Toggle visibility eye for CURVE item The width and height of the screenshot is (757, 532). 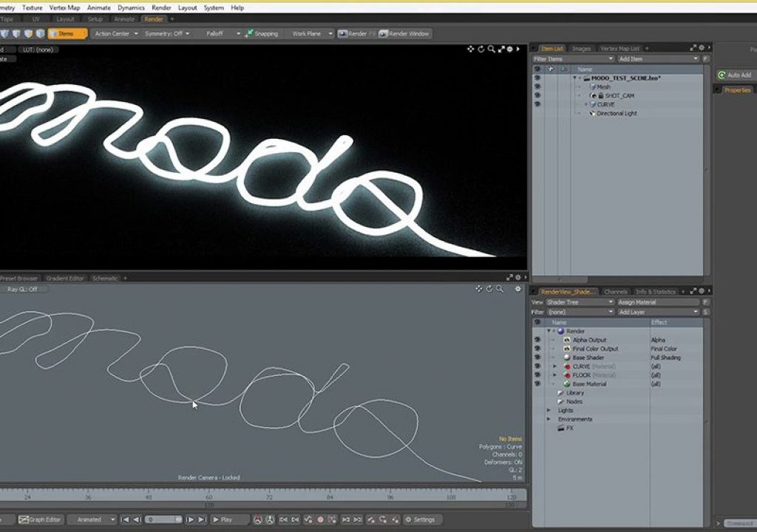click(537, 104)
